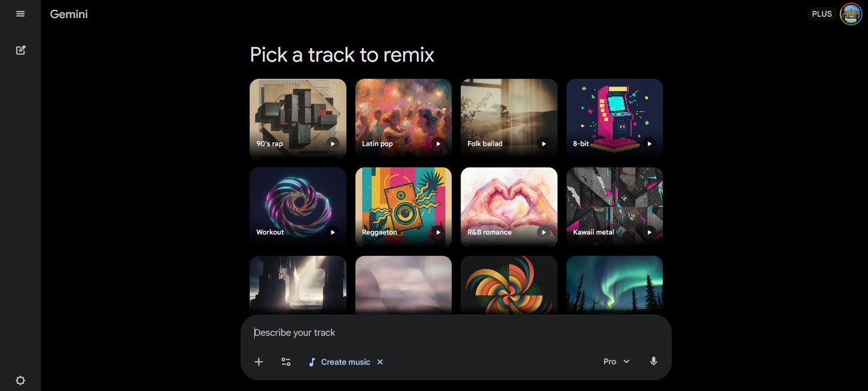Open the hamburger main menu
This screenshot has width=868, height=391.
click(21, 14)
